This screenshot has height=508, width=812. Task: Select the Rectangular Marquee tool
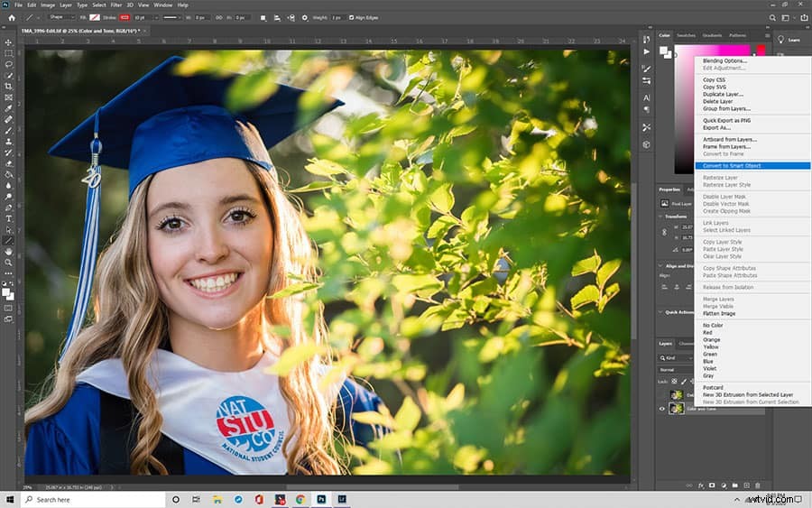8,53
